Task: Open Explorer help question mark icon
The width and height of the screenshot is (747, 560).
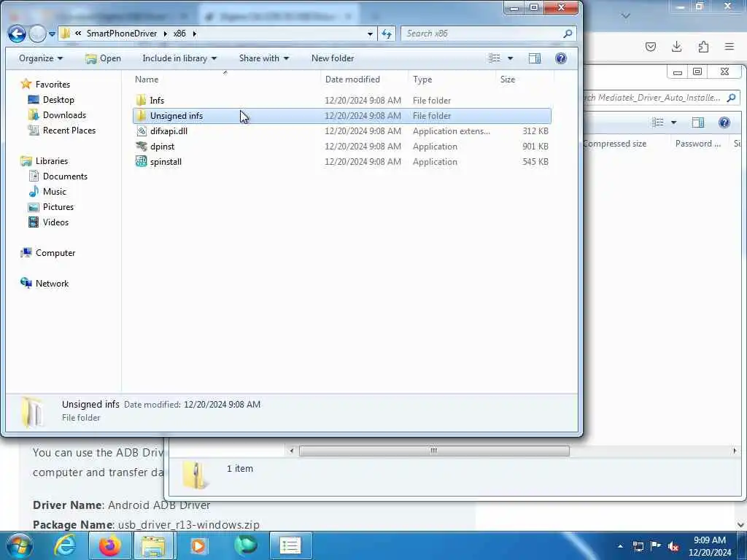Action: click(561, 58)
